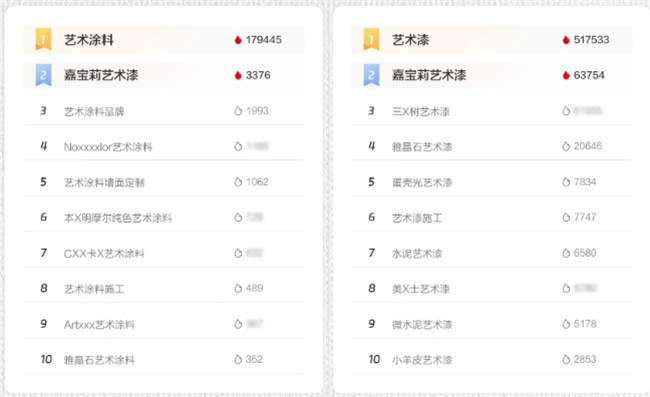
Task: Open the 小羊皮艺术漆 entry
Action: point(422,360)
